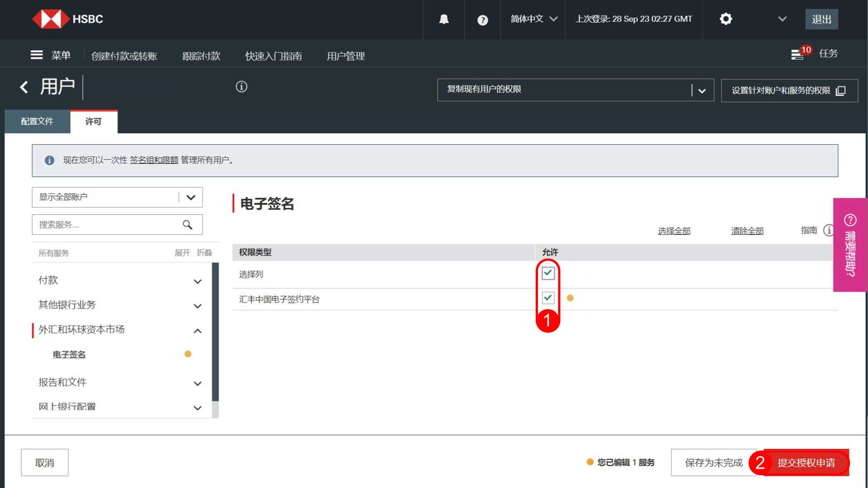The image size is (868, 488).
Task: Collapse the 外汇和环球资本市场 section
Action: [197, 331]
